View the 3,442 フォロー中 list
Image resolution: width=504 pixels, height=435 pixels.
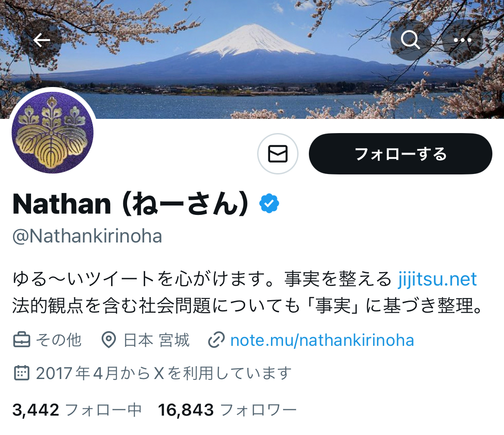(x=77, y=410)
